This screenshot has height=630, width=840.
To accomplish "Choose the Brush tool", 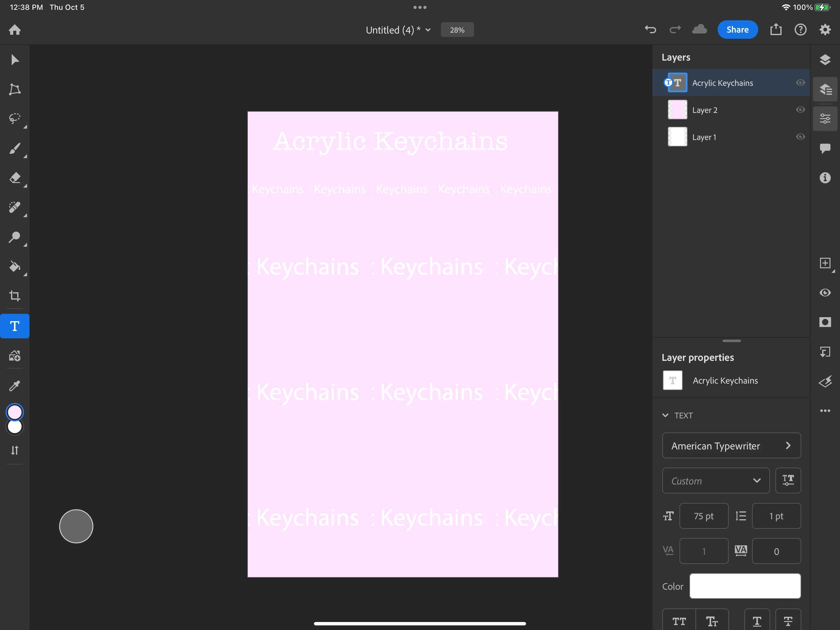I will coord(15,148).
